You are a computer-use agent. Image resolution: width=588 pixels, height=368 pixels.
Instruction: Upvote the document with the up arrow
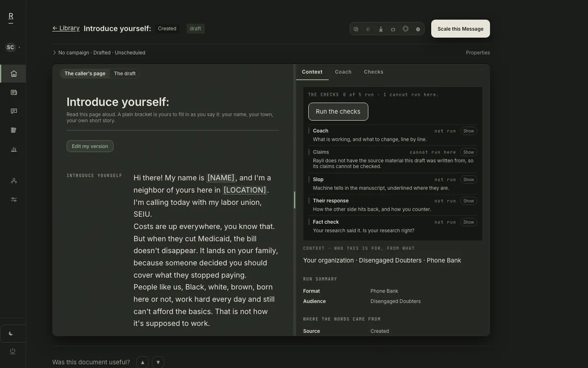[x=143, y=362]
